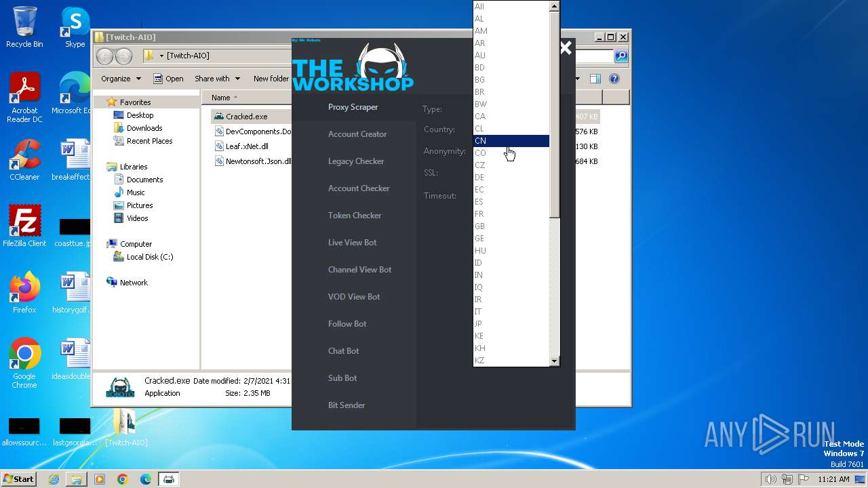Choose GB from the country list
Viewport: 868px width, 488px height.
click(x=511, y=226)
